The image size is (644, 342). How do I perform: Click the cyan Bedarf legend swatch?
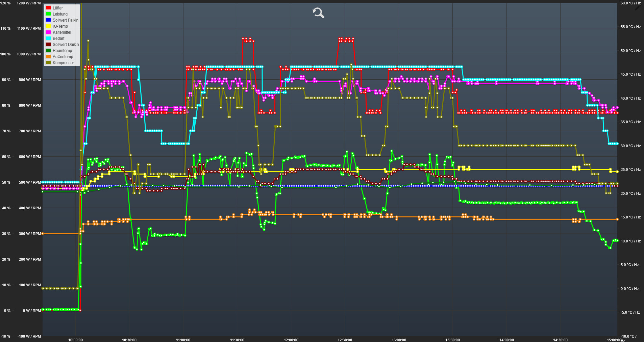[x=48, y=38]
